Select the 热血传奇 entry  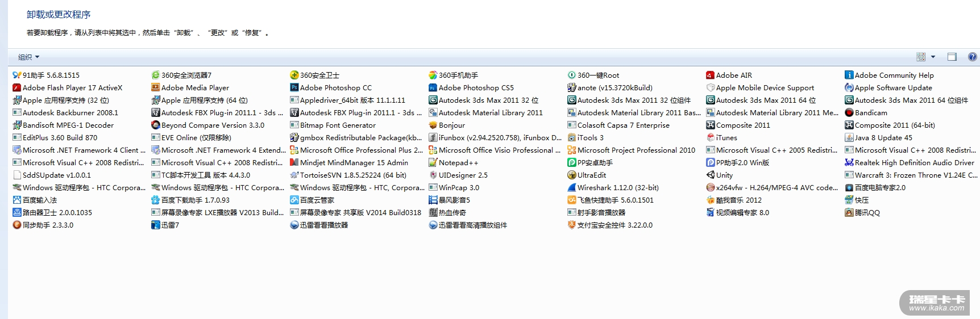pos(447,212)
